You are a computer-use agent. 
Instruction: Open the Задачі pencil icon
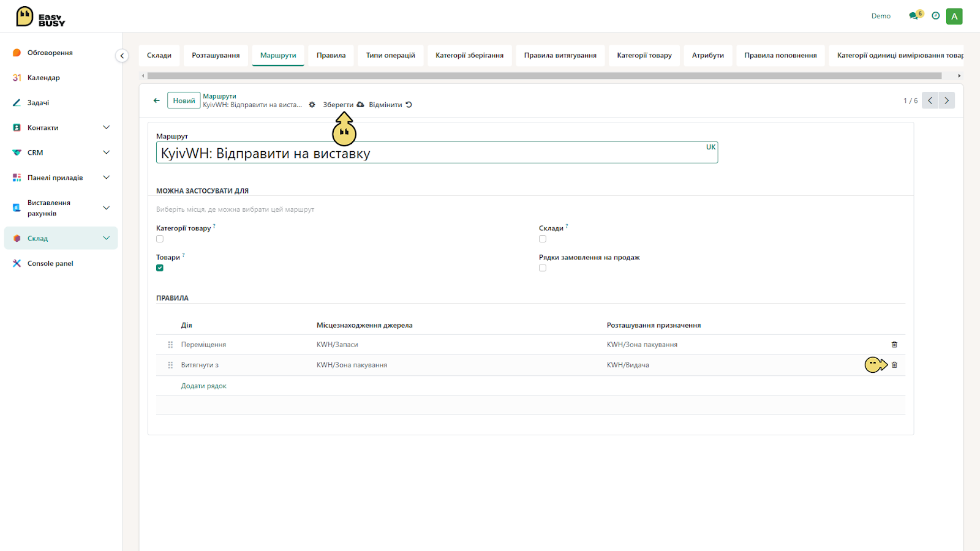pos(17,103)
